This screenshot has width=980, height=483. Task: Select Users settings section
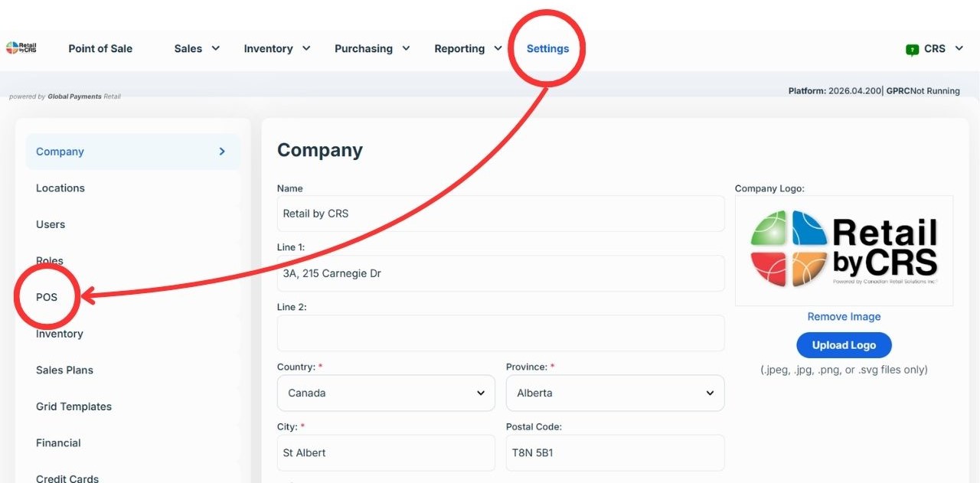point(51,224)
